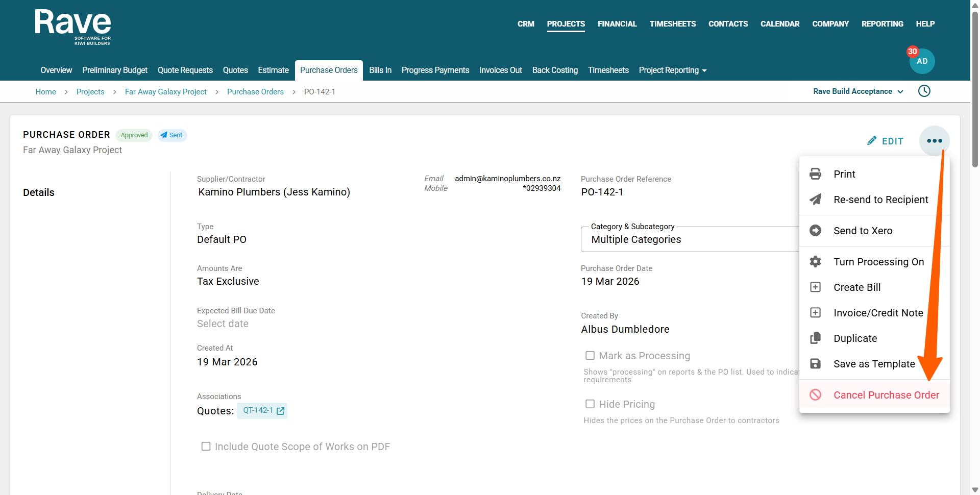This screenshot has height=495, width=980.
Task: Open the COMPANY menu
Action: point(830,24)
